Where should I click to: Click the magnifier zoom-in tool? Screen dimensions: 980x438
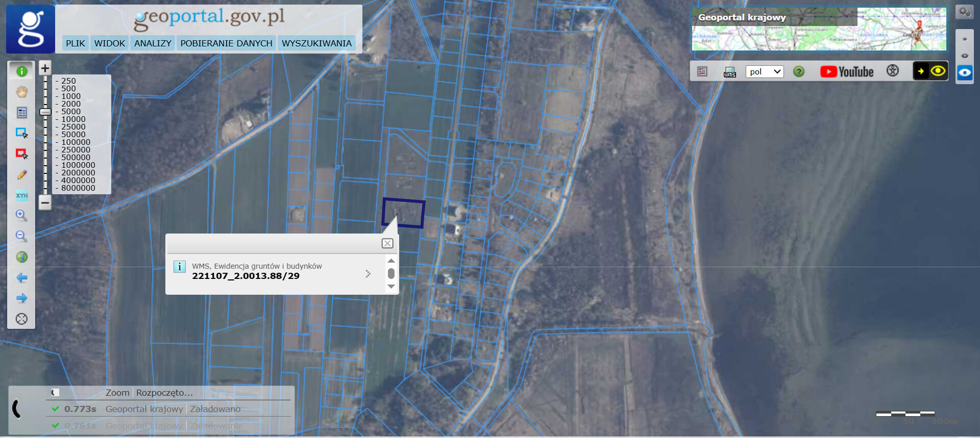pyautogui.click(x=21, y=216)
